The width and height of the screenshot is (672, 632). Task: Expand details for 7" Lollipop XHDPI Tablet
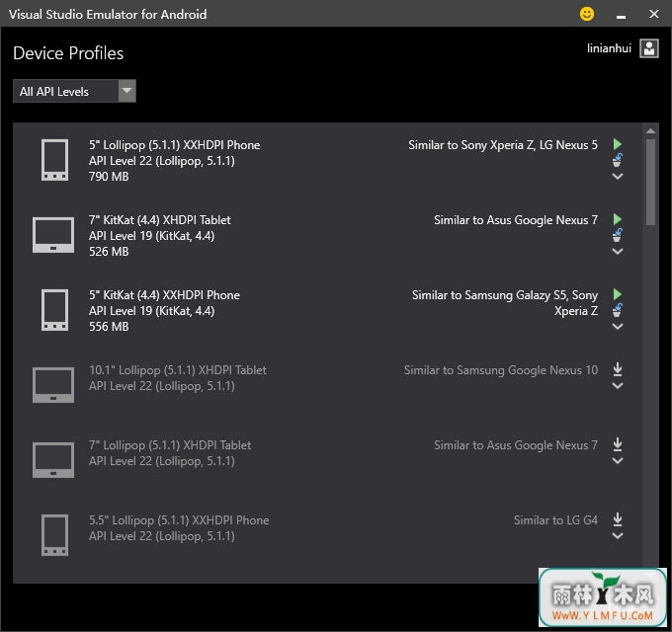coord(617,461)
